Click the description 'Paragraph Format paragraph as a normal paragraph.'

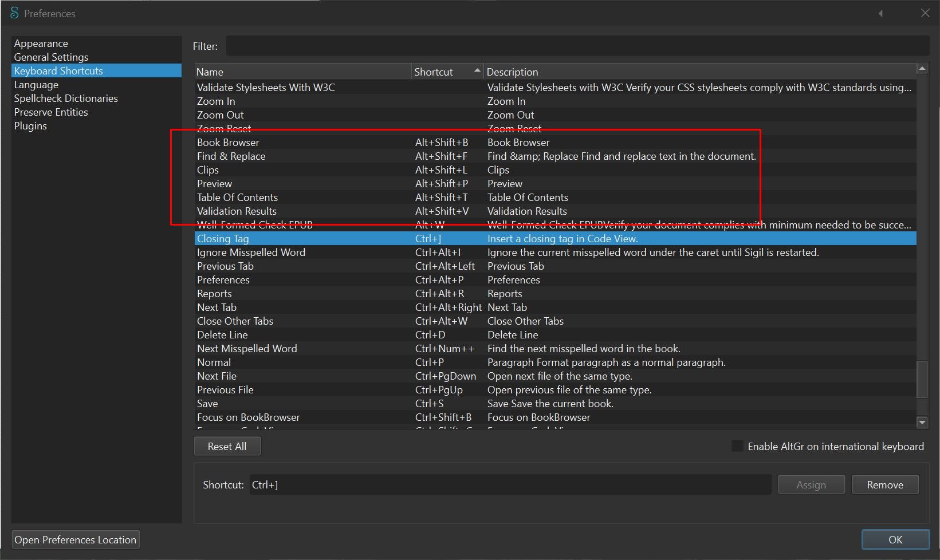[x=607, y=362]
